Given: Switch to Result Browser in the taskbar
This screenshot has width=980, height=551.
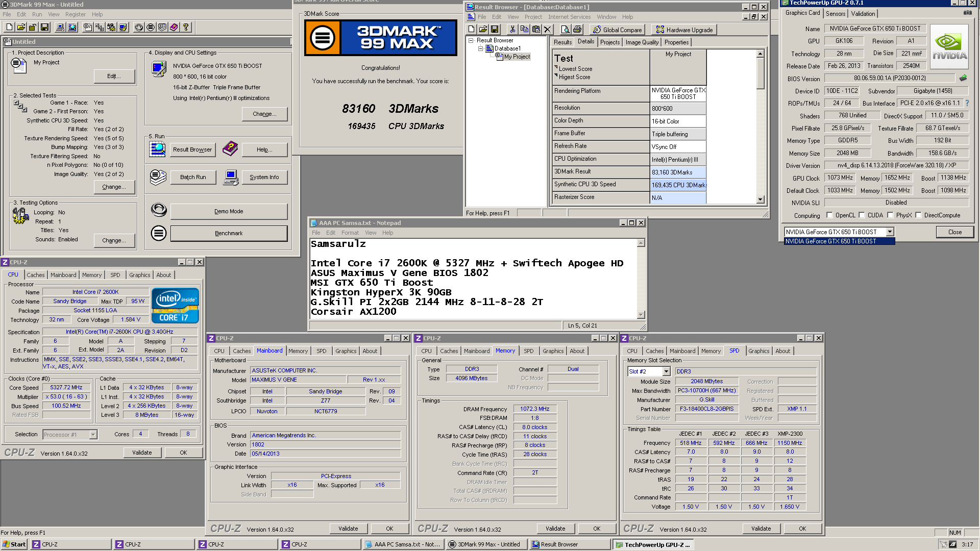Looking at the screenshot, I should click(x=570, y=544).
